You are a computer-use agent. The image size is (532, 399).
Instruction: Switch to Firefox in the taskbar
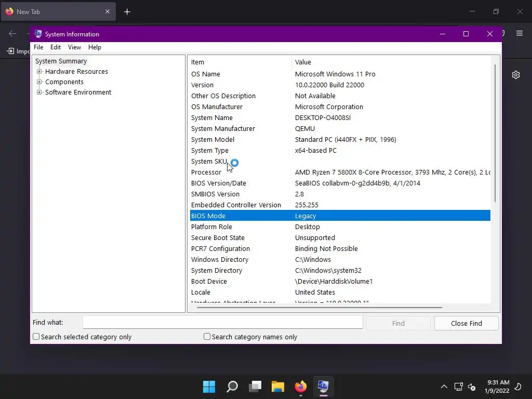301,387
